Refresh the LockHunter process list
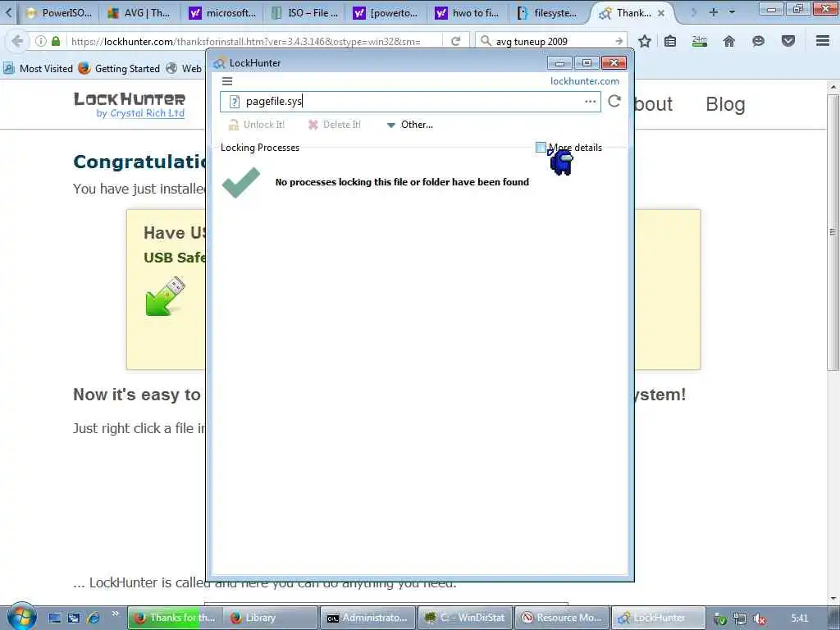Viewport: 840px width, 630px height. click(x=614, y=101)
